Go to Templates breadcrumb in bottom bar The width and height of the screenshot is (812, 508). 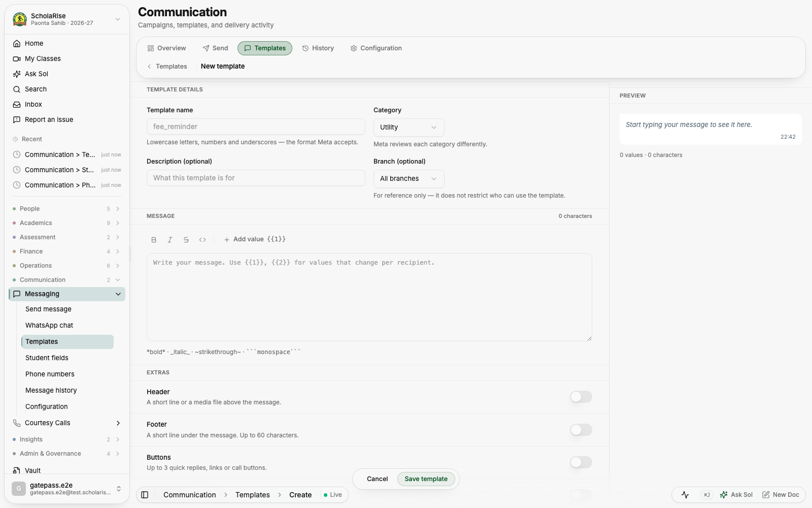click(253, 495)
